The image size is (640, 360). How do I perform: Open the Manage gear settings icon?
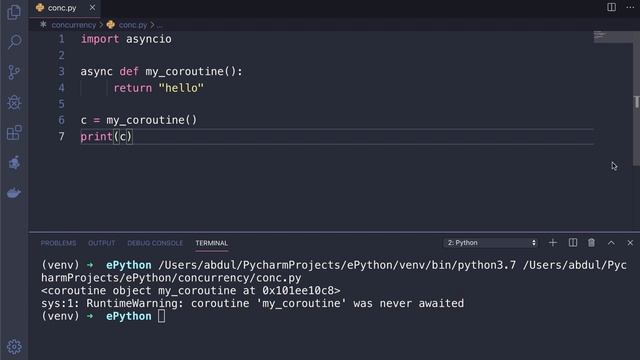tap(14, 347)
